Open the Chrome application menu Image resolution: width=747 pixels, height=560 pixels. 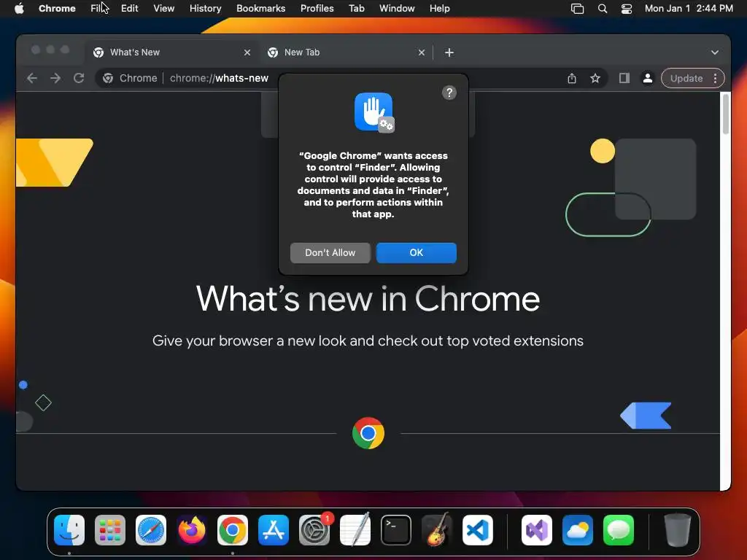[x=57, y=9]
